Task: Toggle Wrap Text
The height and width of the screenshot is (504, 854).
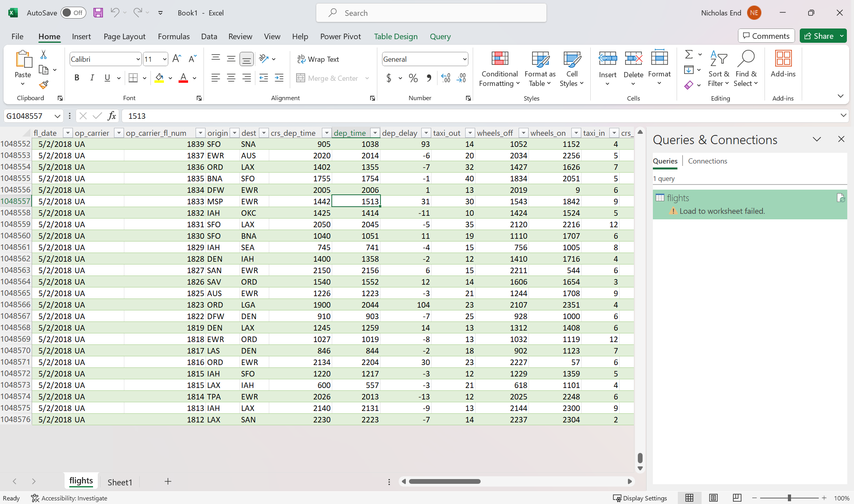Action: tap(318, 59)
